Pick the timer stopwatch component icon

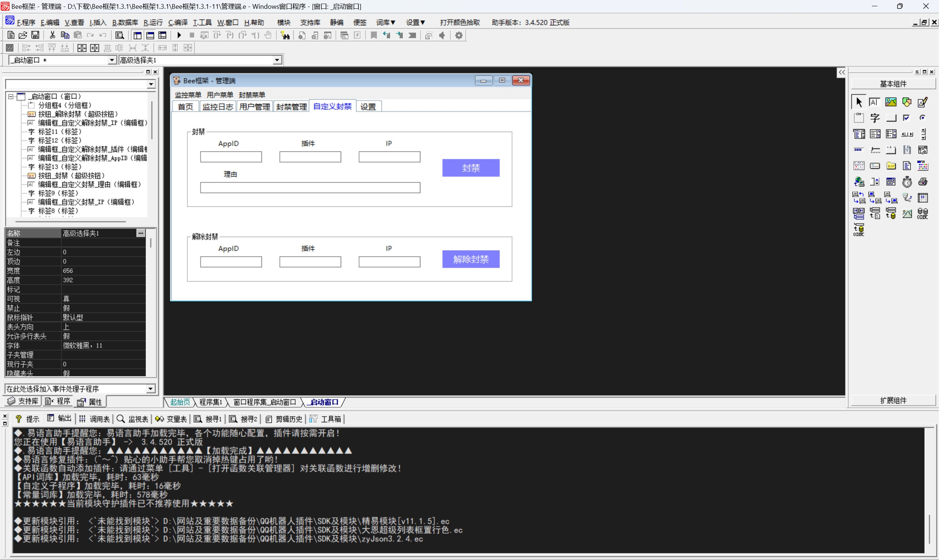pos(907,182)
